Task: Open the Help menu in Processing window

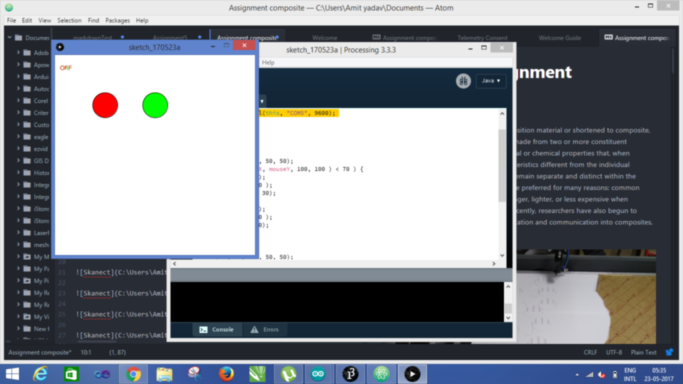Action: pos(268,62)
